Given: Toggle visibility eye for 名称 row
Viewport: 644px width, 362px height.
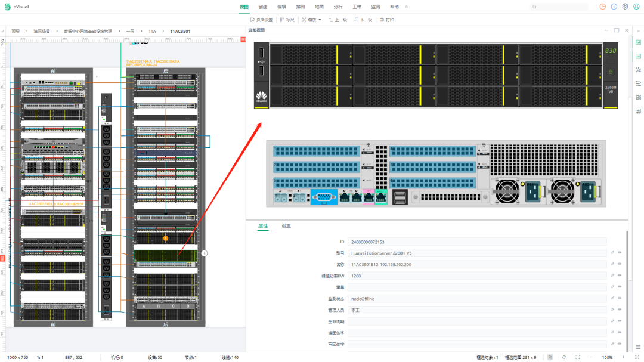Looking at the screenshot, I should tap(620, 264).
